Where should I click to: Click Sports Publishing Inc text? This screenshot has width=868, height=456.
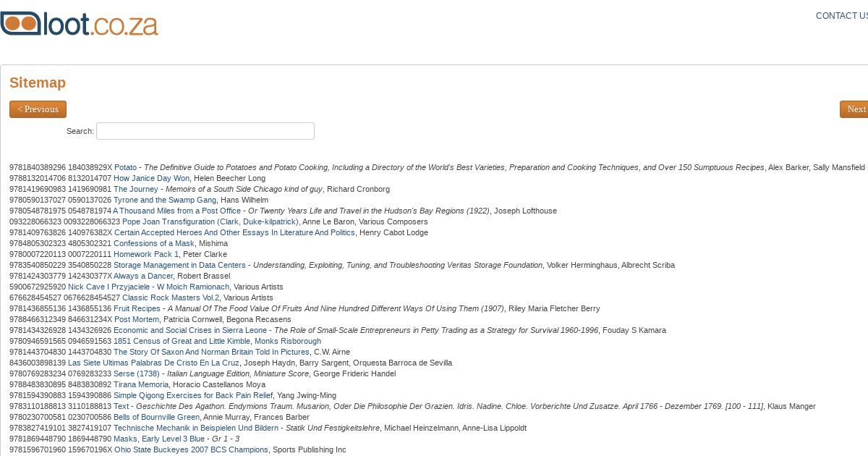tap(310, 449)
